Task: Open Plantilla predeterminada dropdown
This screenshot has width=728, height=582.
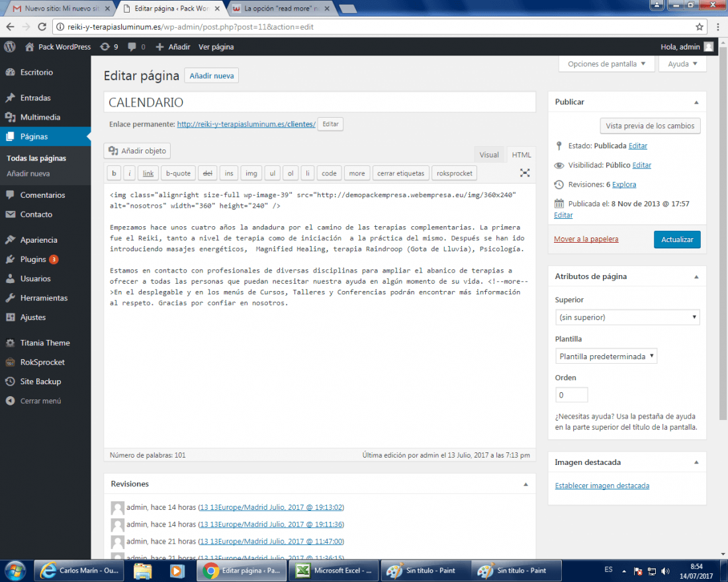Action: coord(606,356)
